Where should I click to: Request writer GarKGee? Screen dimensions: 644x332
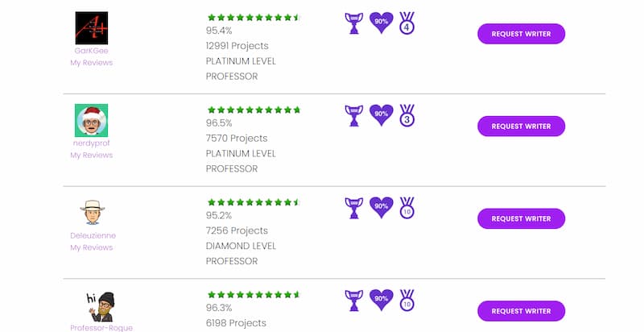pyautogui.click(x=521, y=34)
